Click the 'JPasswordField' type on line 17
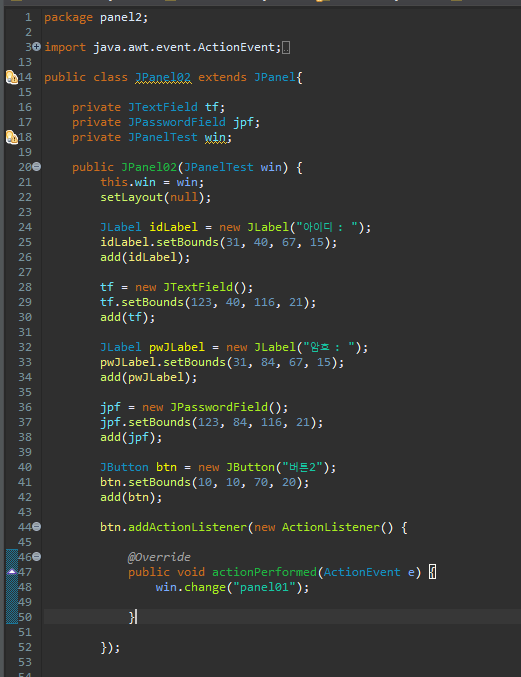This screenshot has height=677, width=521. tap(177, 122)
